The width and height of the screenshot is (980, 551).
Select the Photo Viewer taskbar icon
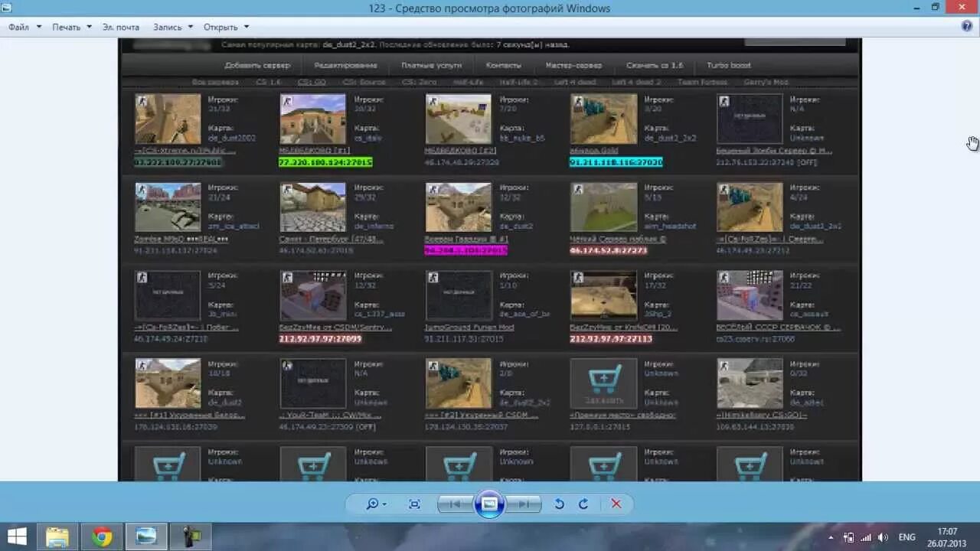[145, 536]
